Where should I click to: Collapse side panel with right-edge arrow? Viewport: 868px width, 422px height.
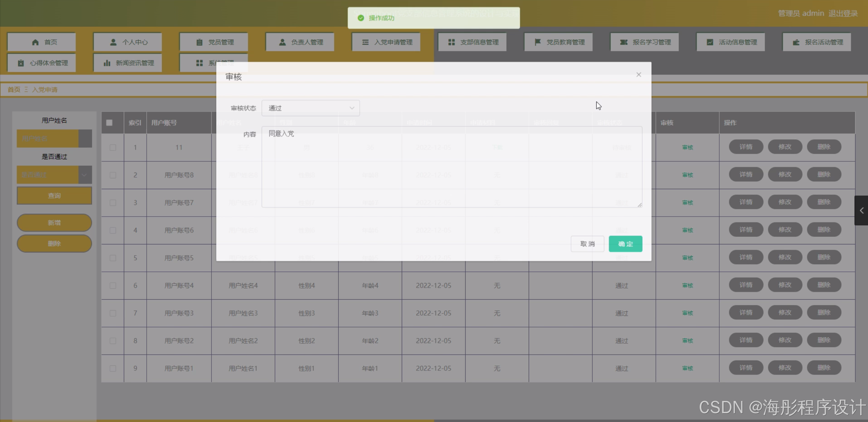[861, 210]
